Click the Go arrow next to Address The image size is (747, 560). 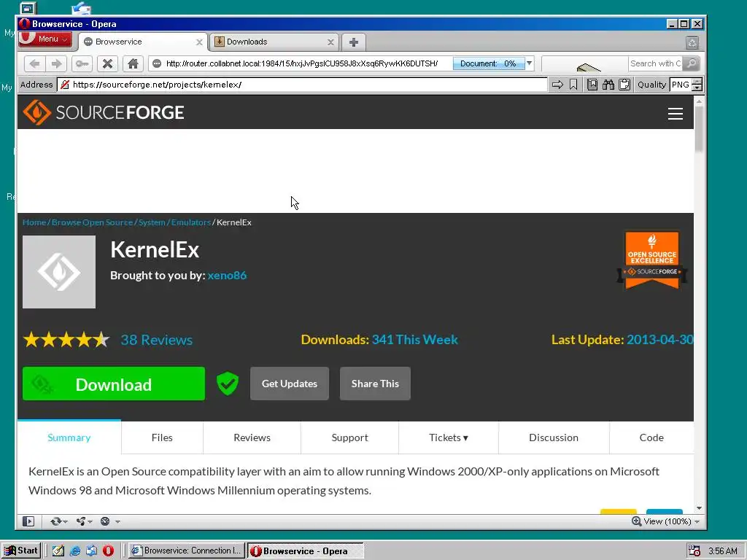(557, 85)
